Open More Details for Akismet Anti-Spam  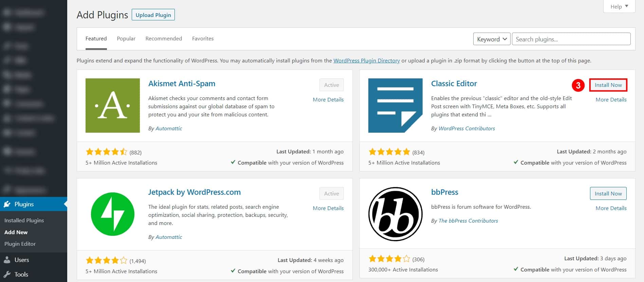coord(328,99)
